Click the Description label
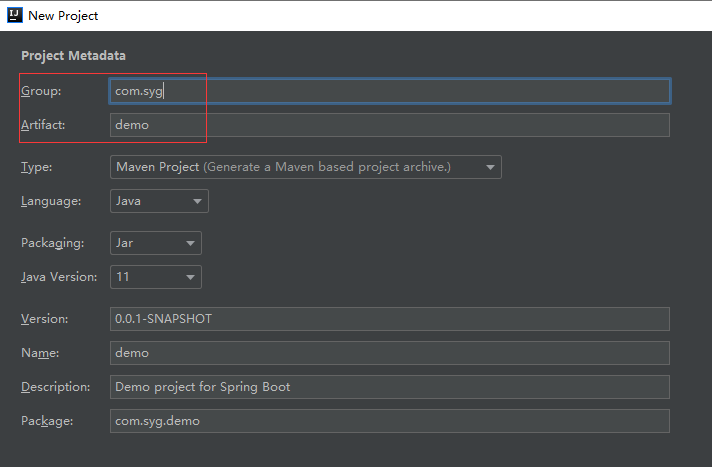The image size is (712, 467). (55, 387)
